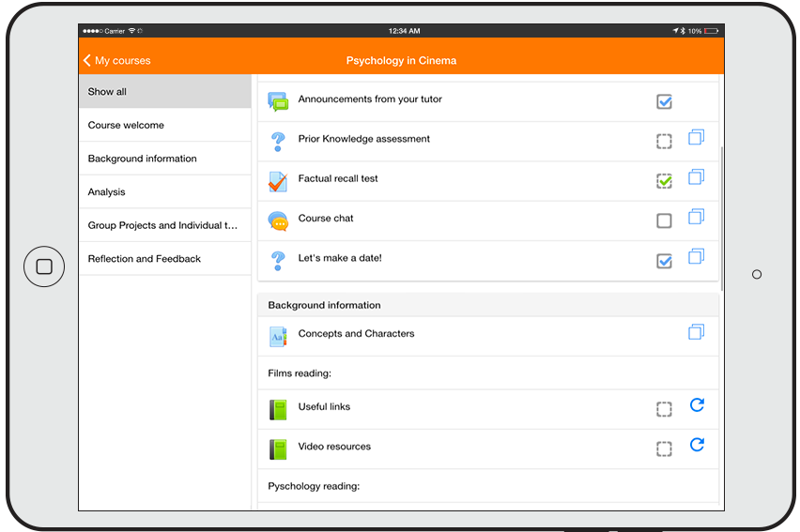Click the Announcements from your tutor forum icon
This screenshot has height=532, width=800.
click(x=277, y=101)
